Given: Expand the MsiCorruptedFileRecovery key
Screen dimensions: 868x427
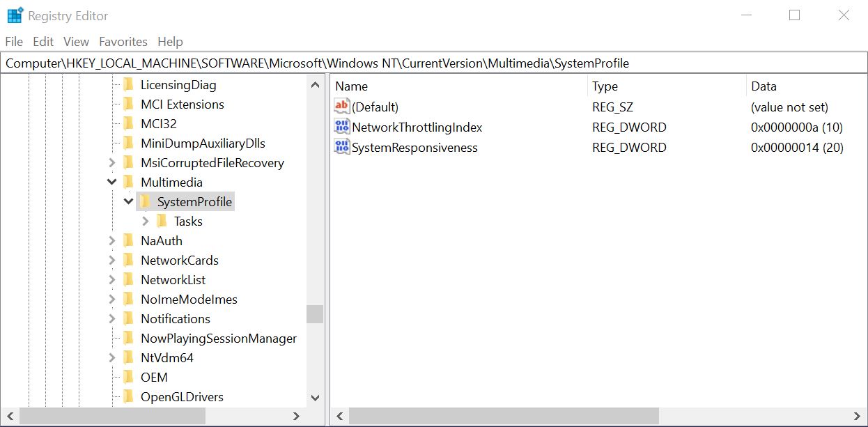Looking at the screenshot, I should pyautogui.click(x=112, y=162).
